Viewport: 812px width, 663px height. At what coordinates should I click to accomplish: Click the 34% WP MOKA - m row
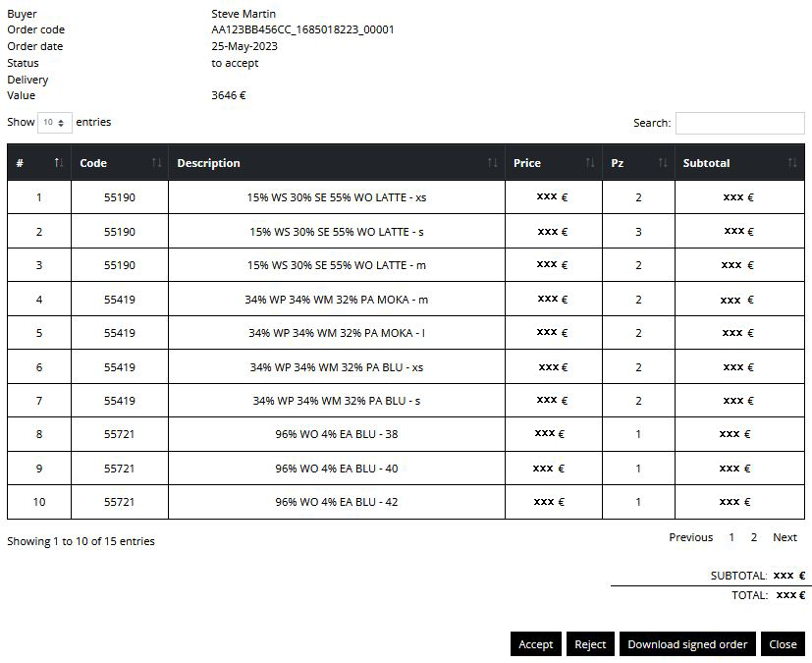(336, 300)
